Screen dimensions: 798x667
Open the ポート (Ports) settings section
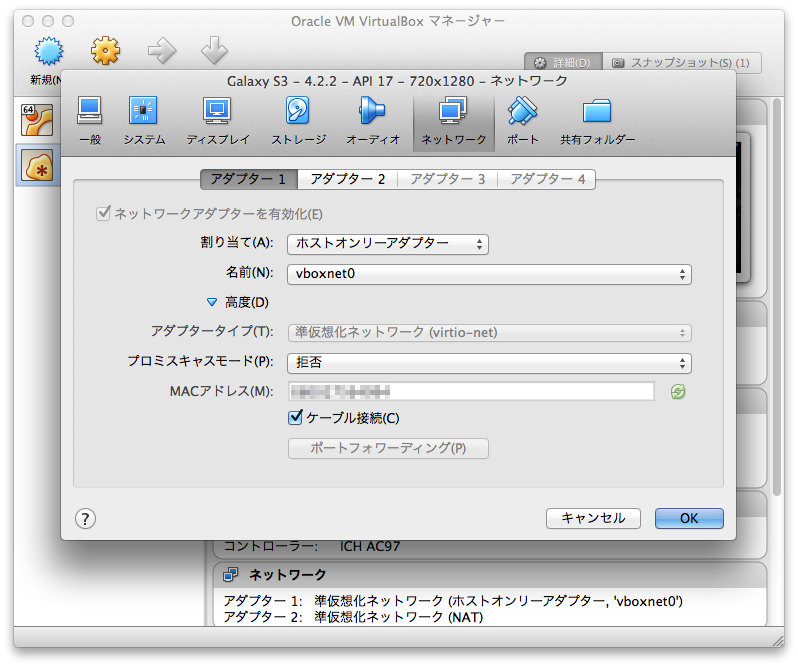click(x=522, y=121)
